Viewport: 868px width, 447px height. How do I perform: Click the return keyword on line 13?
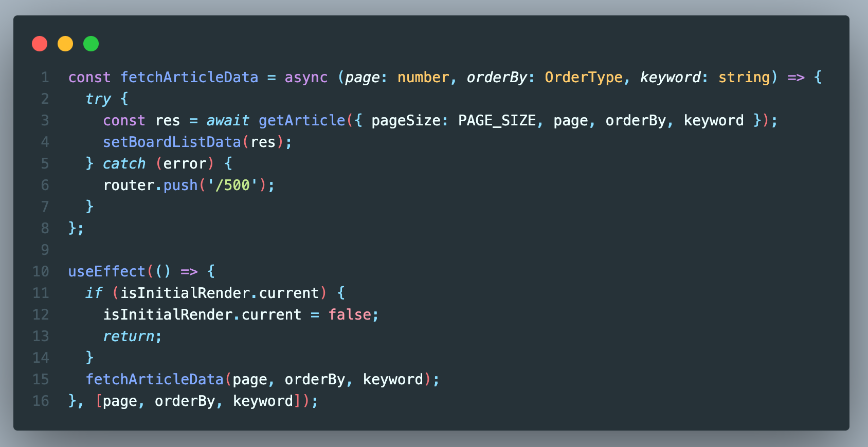(129, 336)
